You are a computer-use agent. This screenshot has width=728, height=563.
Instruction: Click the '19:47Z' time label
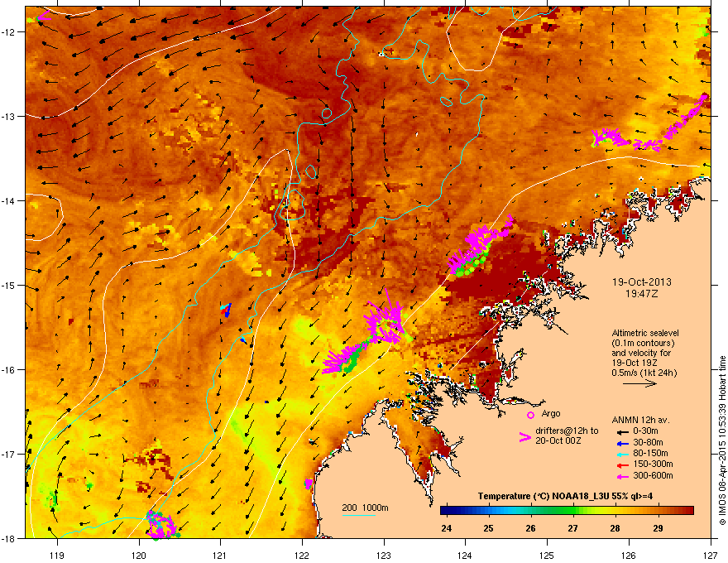coord(642,294)
